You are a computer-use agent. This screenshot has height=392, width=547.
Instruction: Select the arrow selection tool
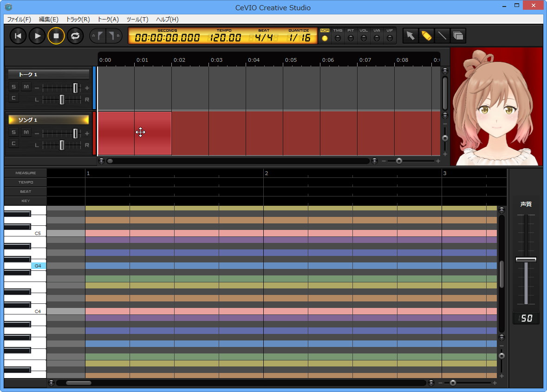coord(410,36)
